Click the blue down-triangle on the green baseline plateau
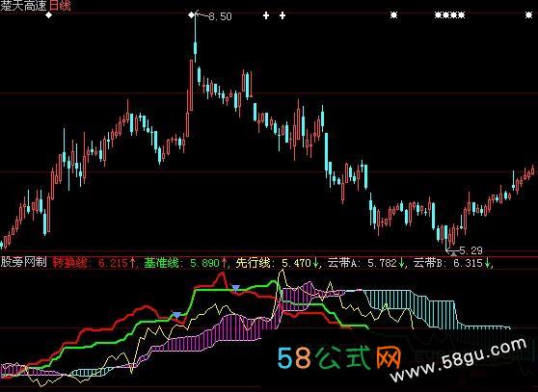 pos(235,288)
